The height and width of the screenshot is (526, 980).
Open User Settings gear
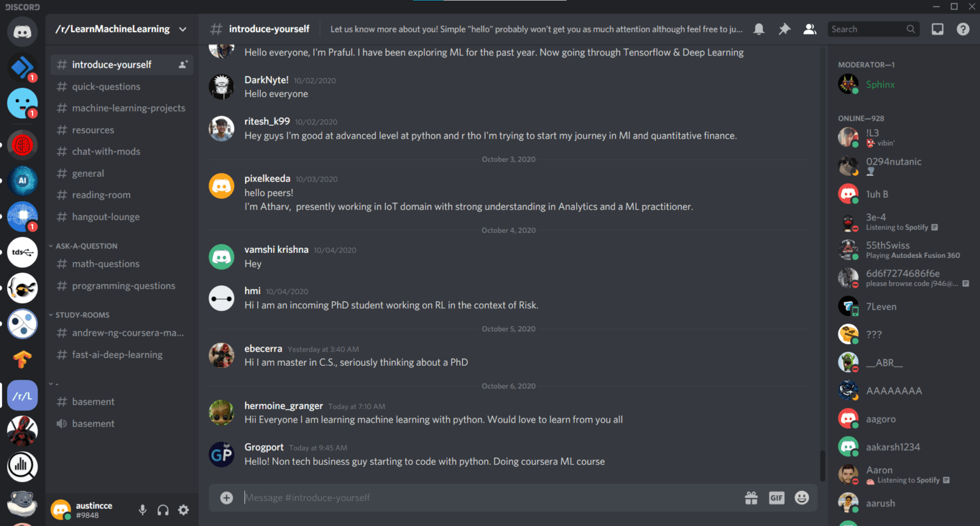183,509
